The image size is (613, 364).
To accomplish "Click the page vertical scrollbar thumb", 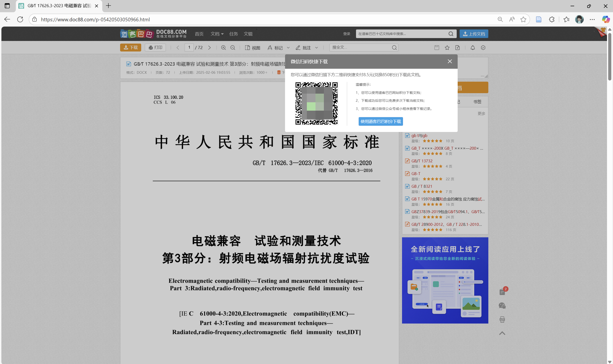I will pyautogui.click(x=610, y=57).
